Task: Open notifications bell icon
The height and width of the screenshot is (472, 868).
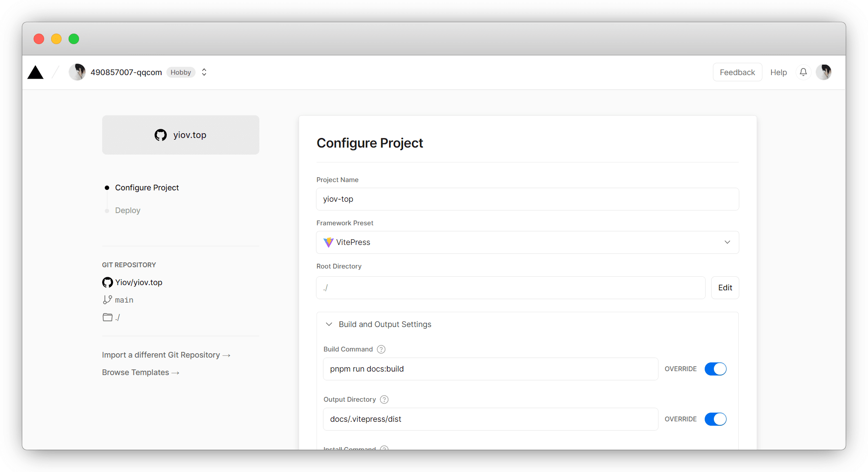Action: click(803, 72)
